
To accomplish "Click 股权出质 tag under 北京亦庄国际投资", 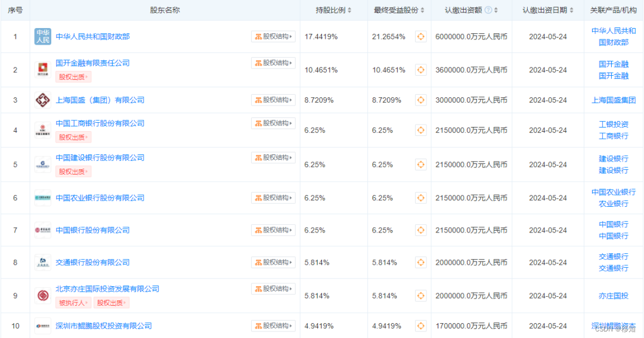I will (x=112, y=303).
